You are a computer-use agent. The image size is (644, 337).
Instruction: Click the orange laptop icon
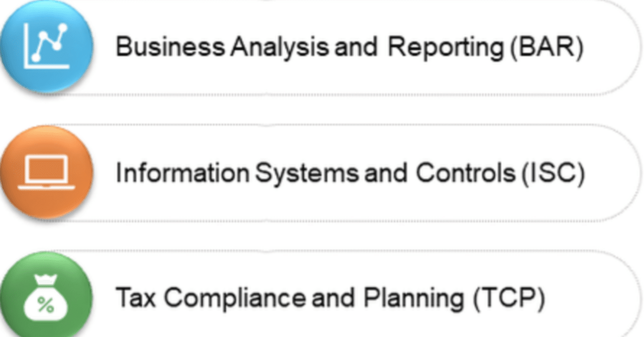coord(46,173)
